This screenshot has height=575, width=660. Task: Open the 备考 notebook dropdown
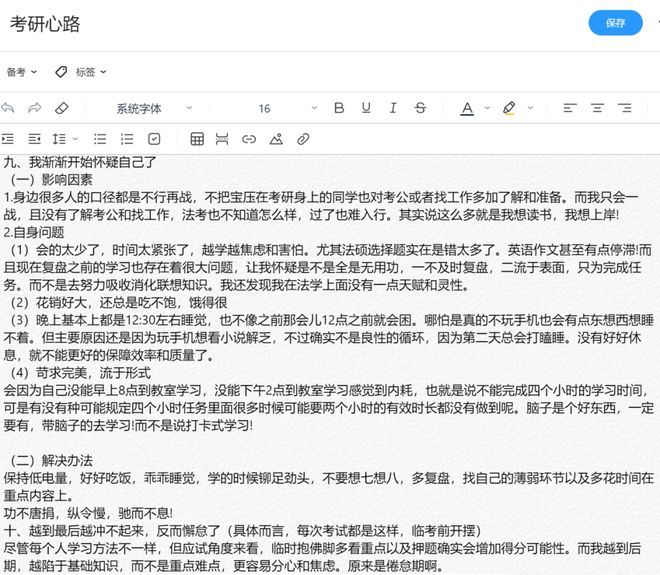21,72
